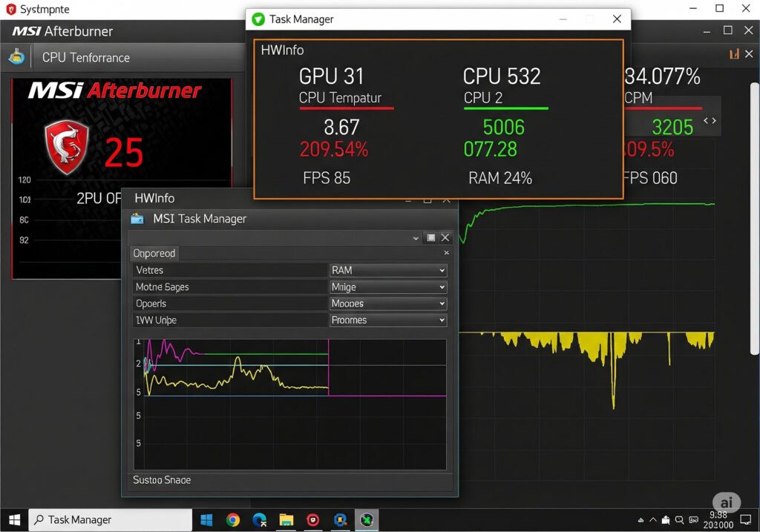
Task: Click the code brackets toggle beside 3205
Action: 710,121
